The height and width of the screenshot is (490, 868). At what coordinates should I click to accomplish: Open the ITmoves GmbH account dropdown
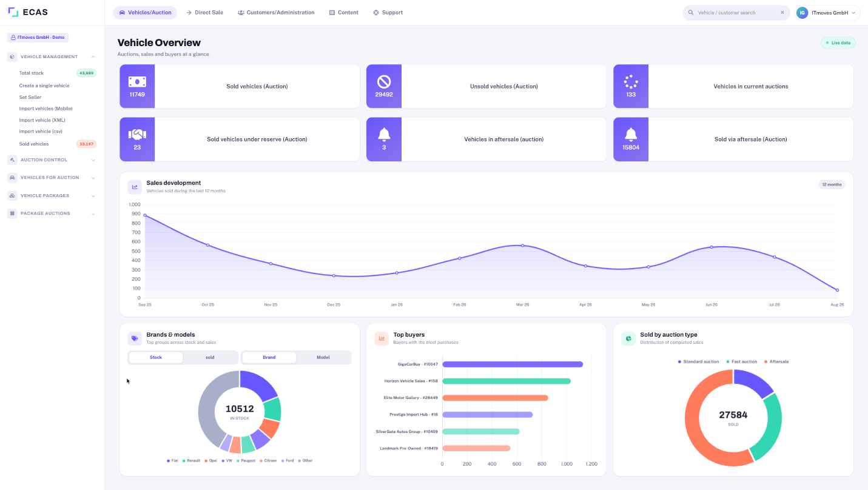827,12
